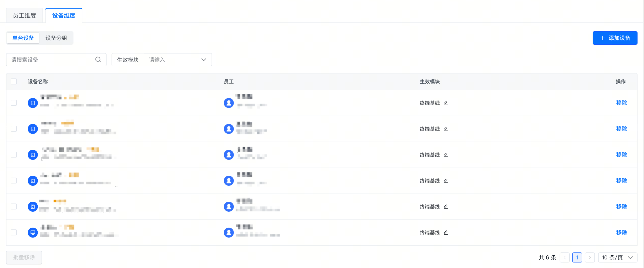Click the search magnifier icon
The width and height of the screenshot is (644, 268).
(98, 60)
